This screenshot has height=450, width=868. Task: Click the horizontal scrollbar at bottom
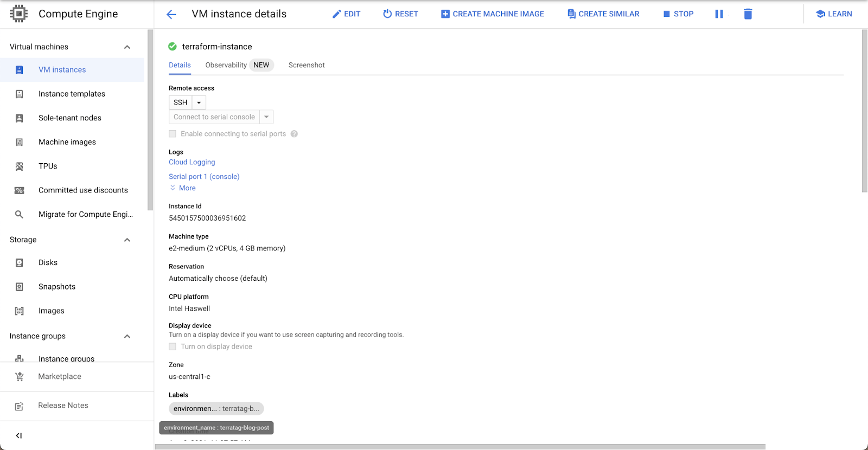460,447
